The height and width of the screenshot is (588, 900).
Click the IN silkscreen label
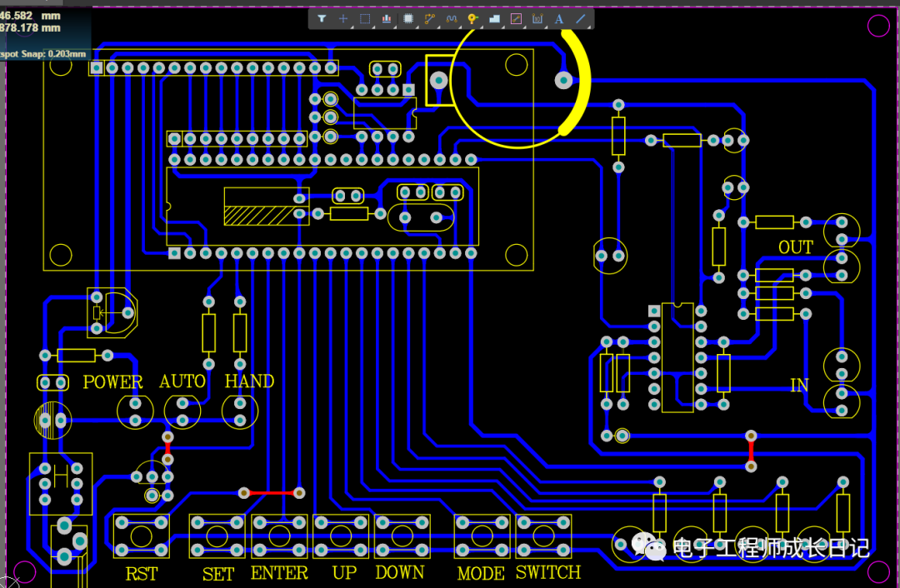point(799,386)
